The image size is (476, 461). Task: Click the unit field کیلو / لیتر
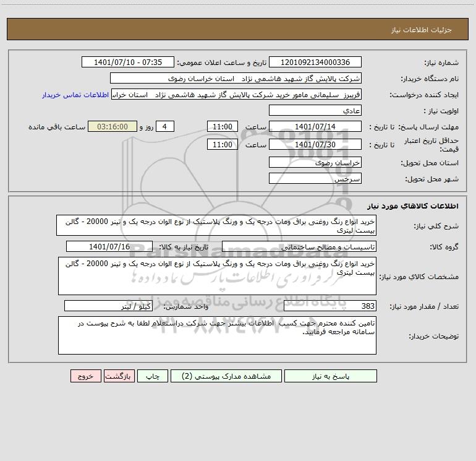coord(108,306)
